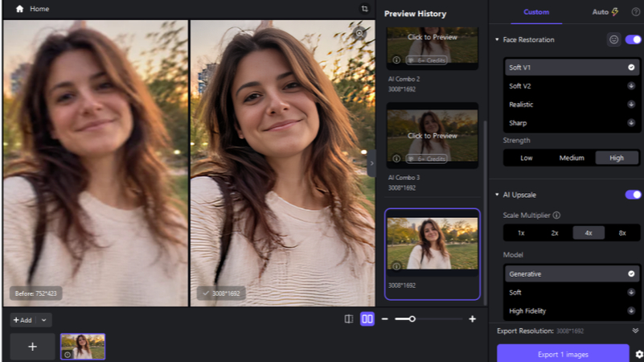Click Export 1 images button
The width and height of the screenshot is (644, 362).
click(x=563, y=354)
